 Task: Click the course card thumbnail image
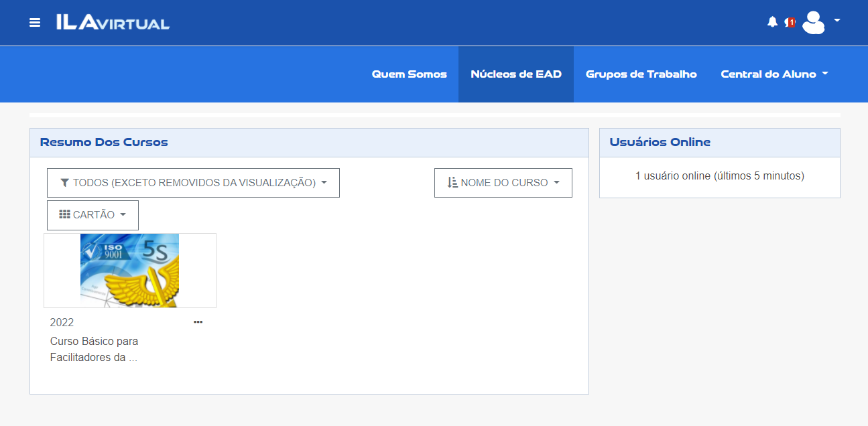click(129, 270)
